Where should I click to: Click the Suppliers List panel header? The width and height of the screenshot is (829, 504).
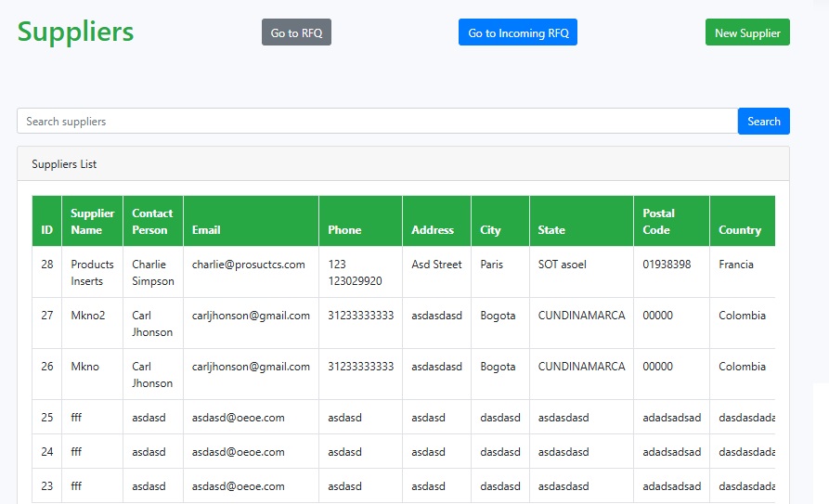point(64,164)
